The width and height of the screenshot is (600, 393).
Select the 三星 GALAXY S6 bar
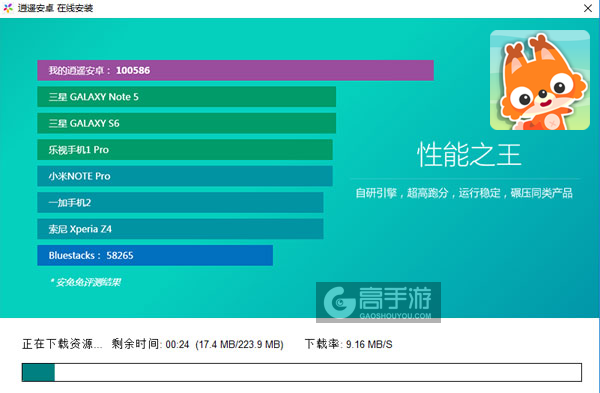(186, 123)
